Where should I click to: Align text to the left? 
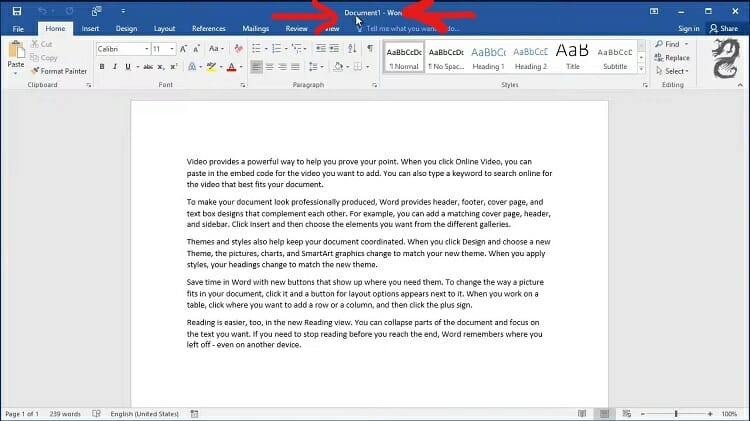256,67
